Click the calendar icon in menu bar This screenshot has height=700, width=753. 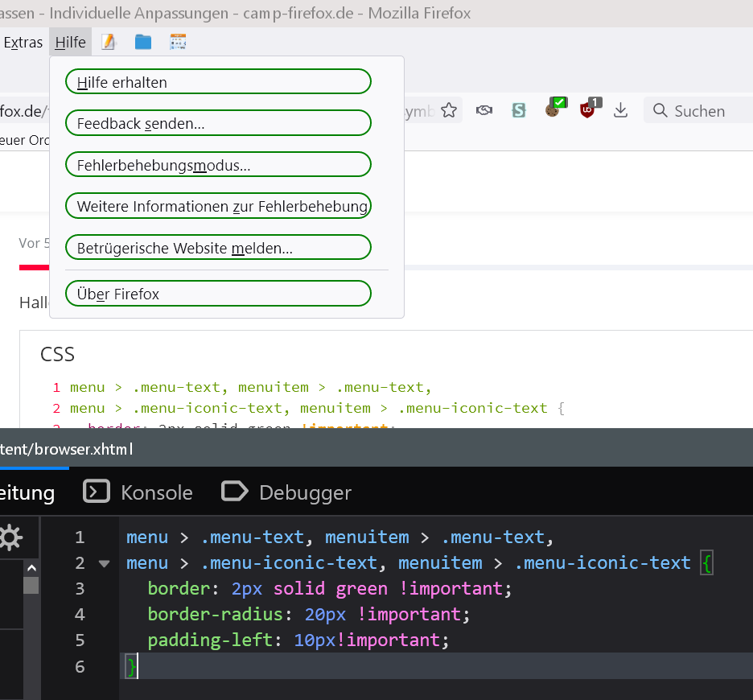[x=178, y=42]
